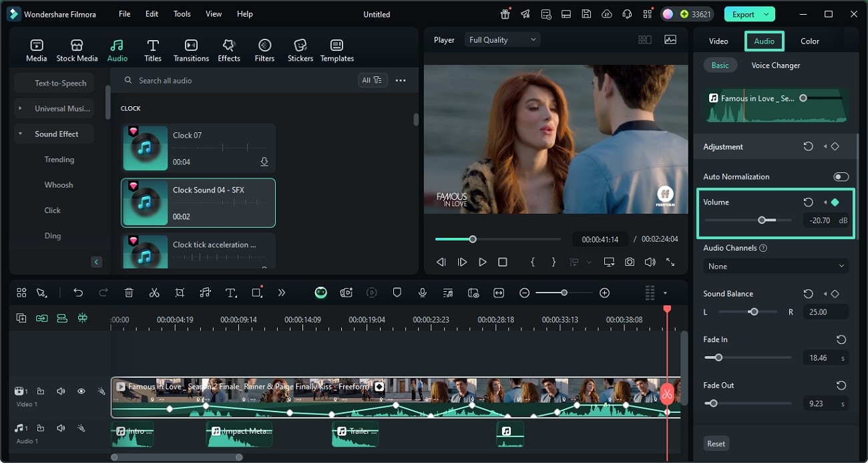This screenshot has height=463, width=868.
Task: Mute the Video 1 track
Action: [x=61, y=392]
